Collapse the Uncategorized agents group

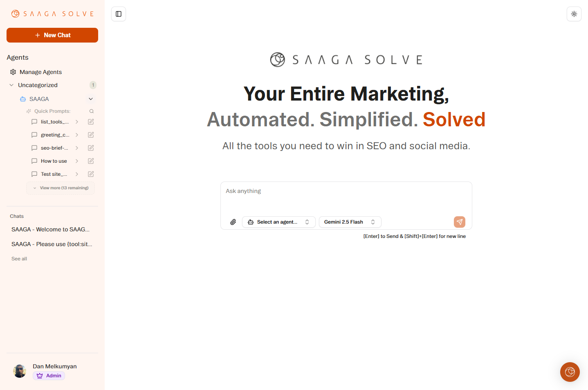(11, 85)
